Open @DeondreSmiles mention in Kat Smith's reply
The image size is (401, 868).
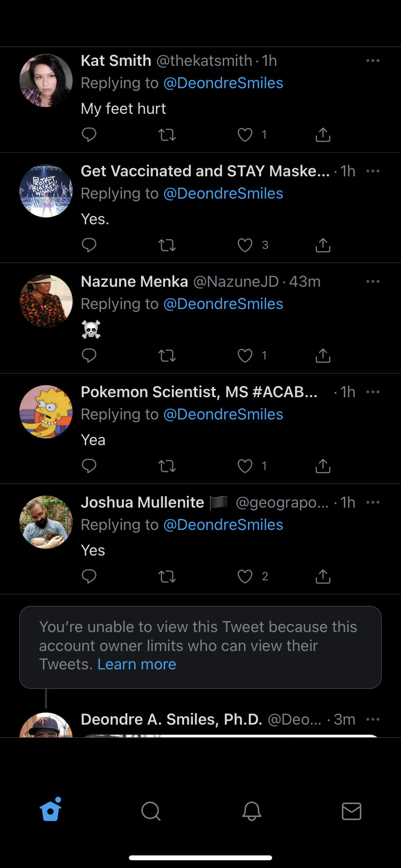click(x=223, y=83)
